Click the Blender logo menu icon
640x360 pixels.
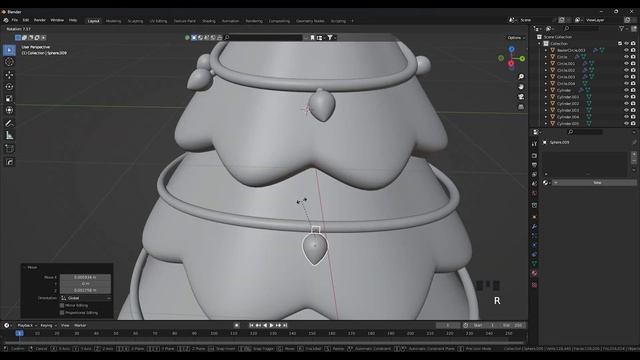click(6, 20)
